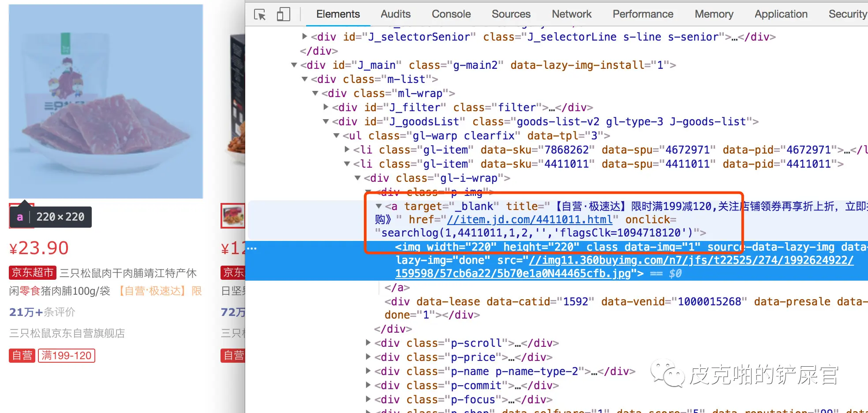868x413 pixels.
Task: Expand the li with data-sku 7868262
Action: point(347,149)
